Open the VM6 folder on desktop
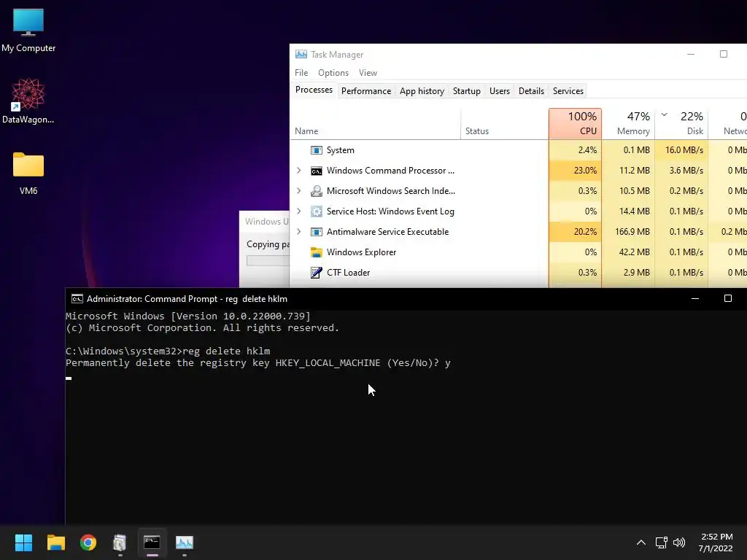 pyautogui.click(x=28, y=174)
